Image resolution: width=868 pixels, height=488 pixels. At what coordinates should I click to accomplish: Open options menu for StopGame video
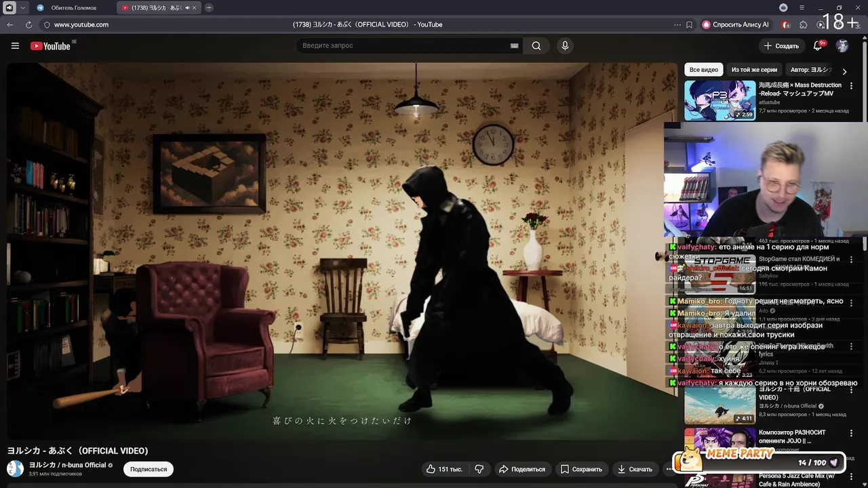tap(852, 260)
